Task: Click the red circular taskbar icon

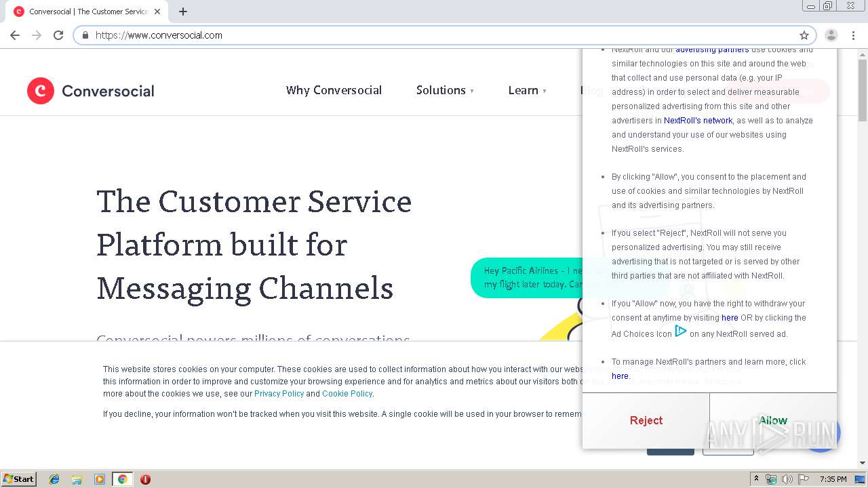Action: pos(145,479)
